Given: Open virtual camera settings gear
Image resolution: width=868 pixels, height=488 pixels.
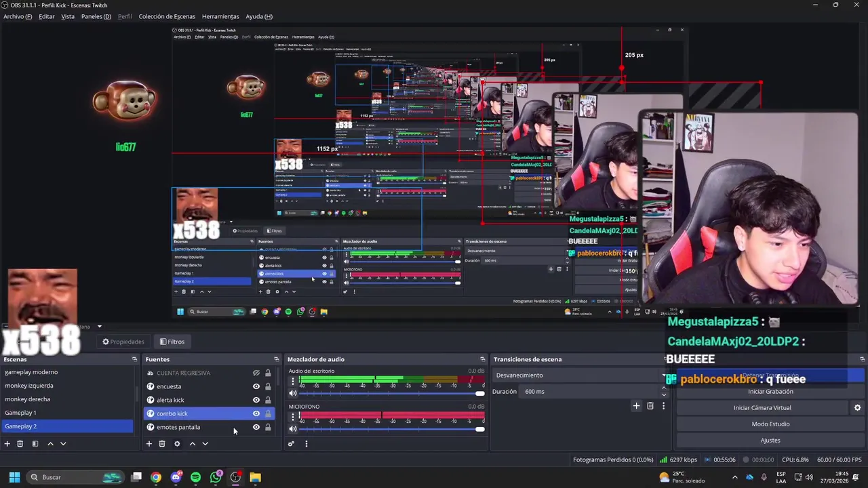Looking at the screenshot, I should pos(857,408).
